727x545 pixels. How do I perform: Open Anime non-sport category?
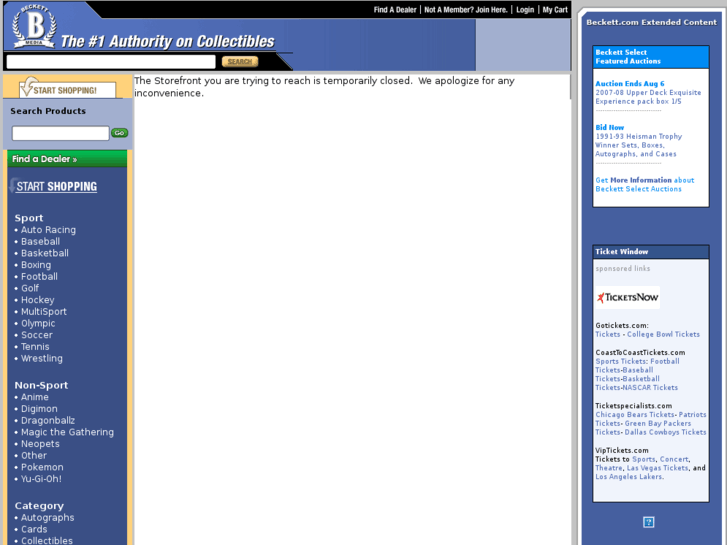pos(34,397)
